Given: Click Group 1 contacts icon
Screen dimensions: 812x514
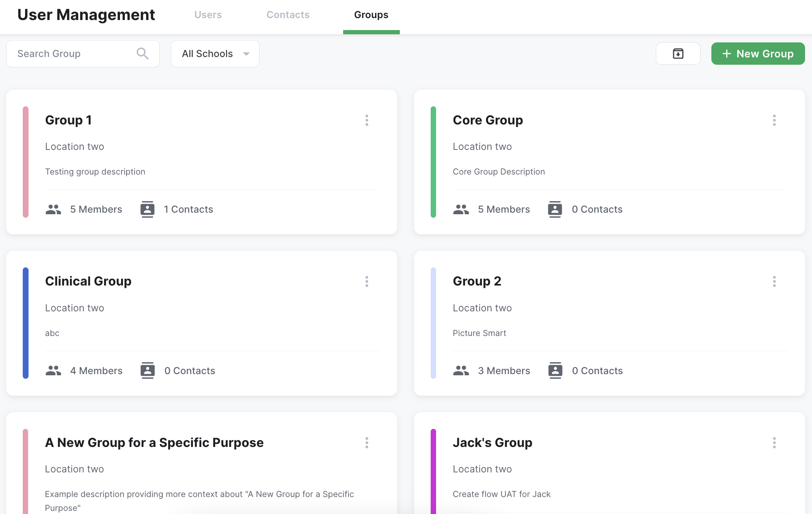Looking at the screenshot, I should (x=147, y=209).
